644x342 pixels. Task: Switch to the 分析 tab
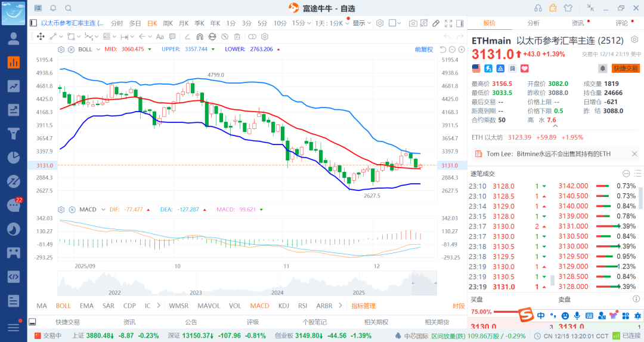tap(534, 23)
